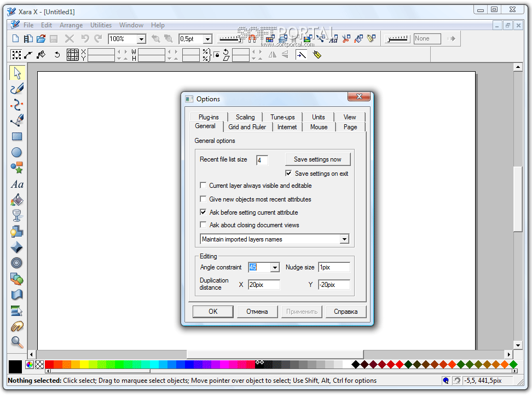Enable Give new objects most recent attributes
This screenshot has width=532, height=397.
click(x=203, y=199)
